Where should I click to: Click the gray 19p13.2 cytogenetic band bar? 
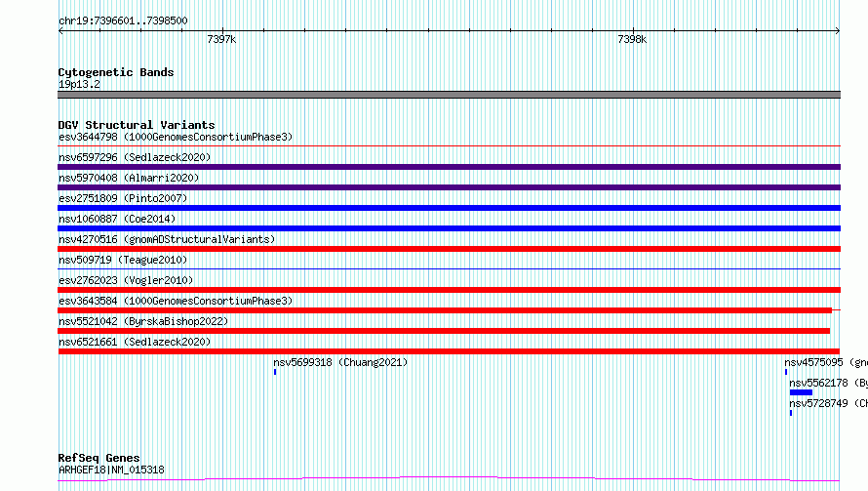point(449,95)
